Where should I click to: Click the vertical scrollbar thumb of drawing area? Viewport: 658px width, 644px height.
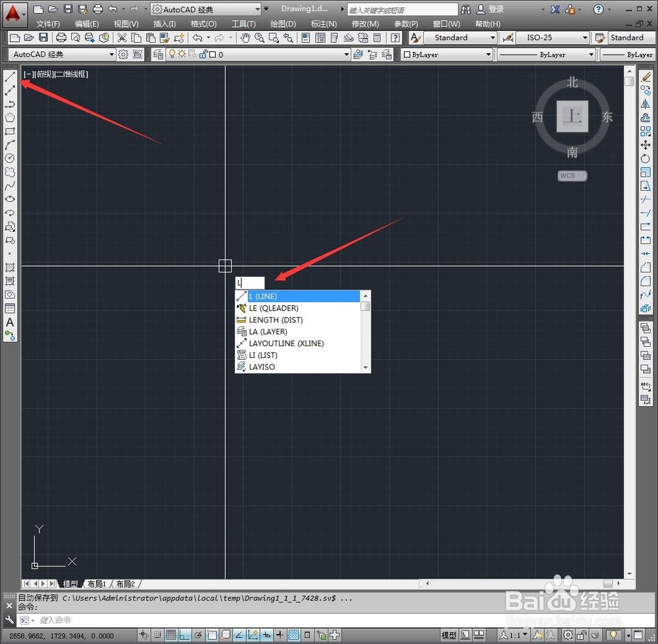pos(629,81)
